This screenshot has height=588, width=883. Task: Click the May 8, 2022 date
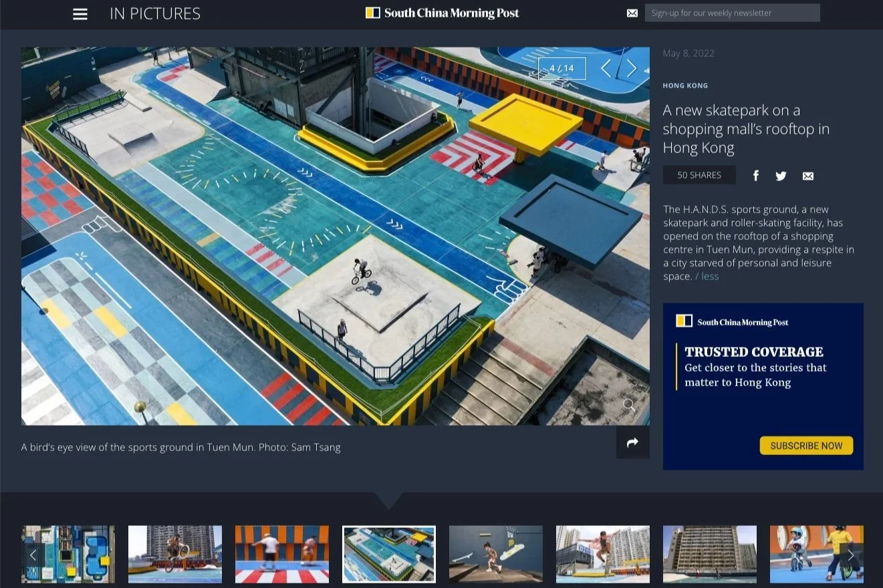point(688,53)
